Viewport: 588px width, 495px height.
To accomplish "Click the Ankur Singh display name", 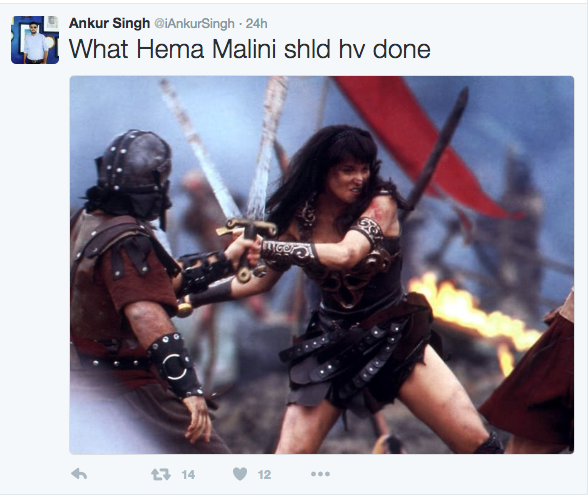I will click(109, 23).
